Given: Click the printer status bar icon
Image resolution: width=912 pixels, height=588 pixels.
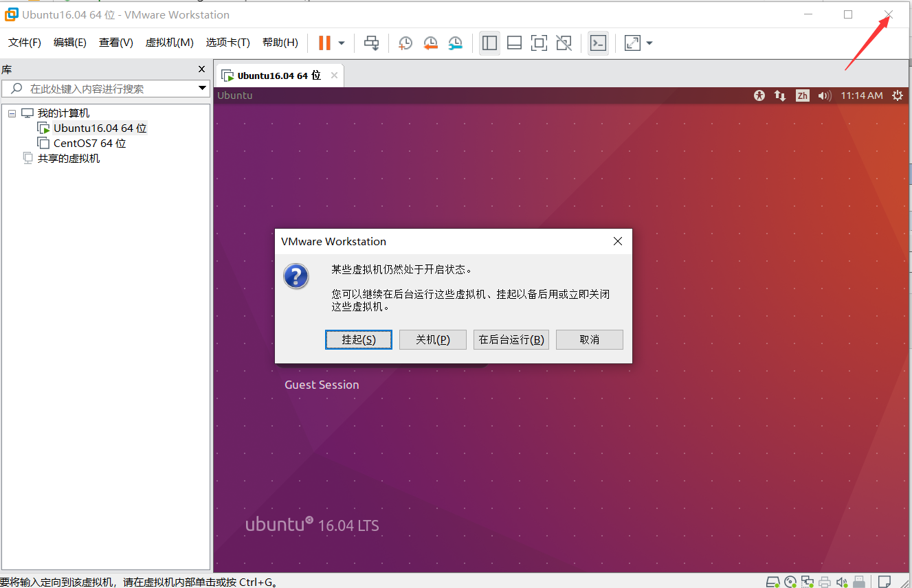Looking at the screenshot, I should (x=825, y=582).
